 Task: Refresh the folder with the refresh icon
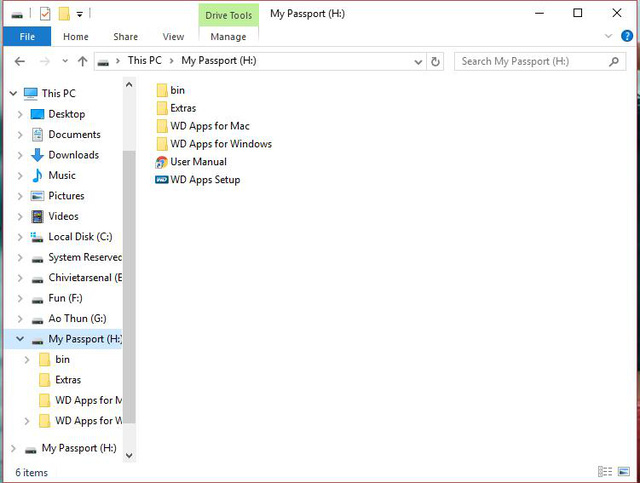click(x=435, y=62)
